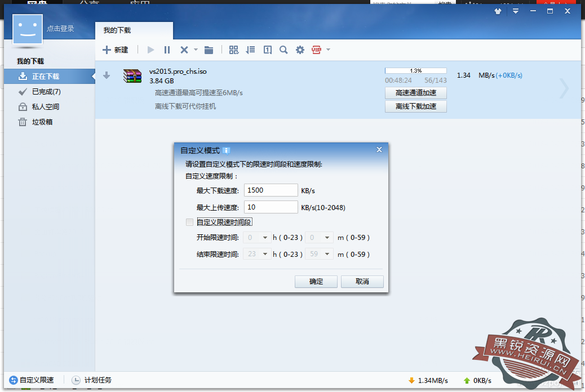Click the red VIP icon

(x=316, y=50)
